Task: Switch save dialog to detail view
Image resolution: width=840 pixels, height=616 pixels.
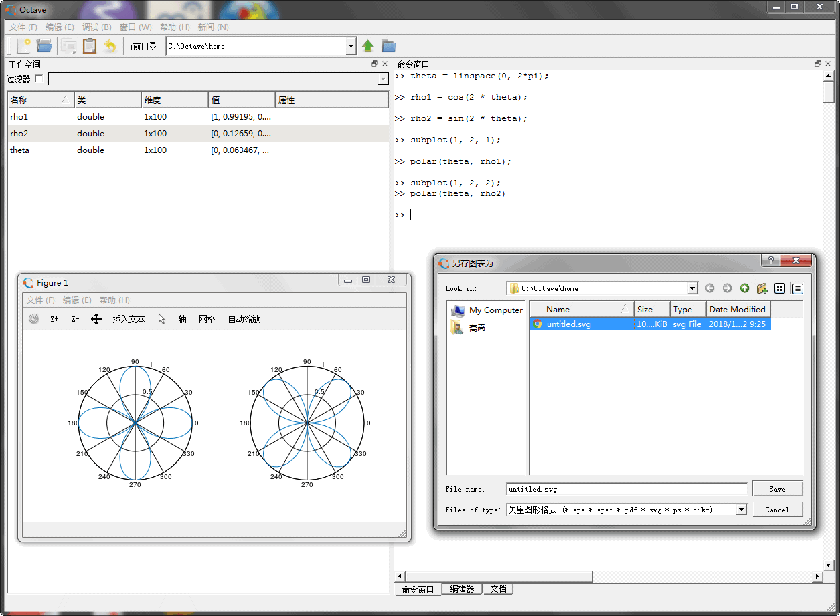Action: 797,288
